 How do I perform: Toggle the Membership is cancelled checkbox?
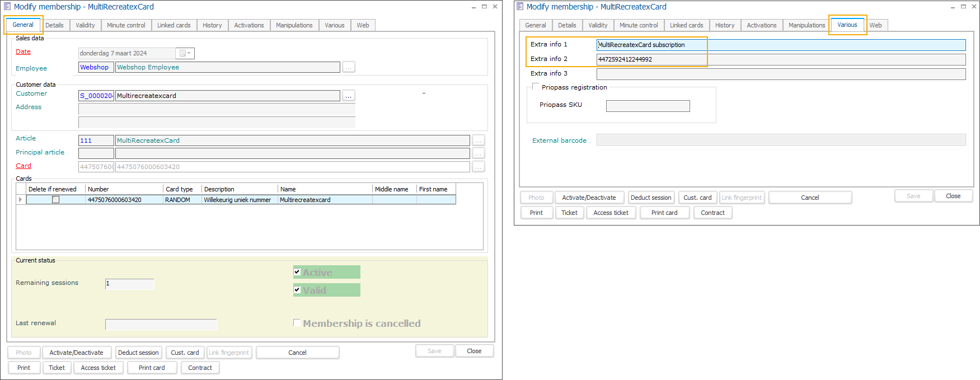tap(297, 323)
